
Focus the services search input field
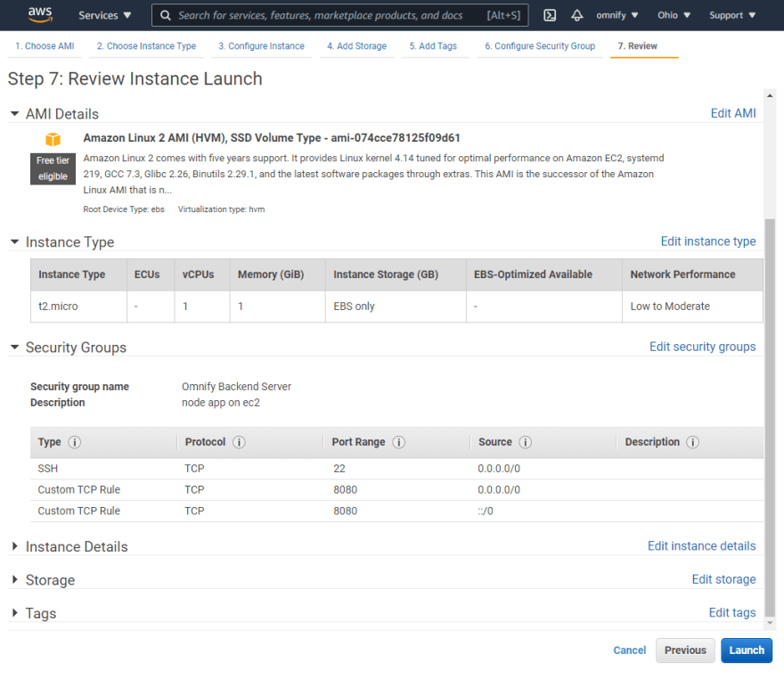pos(340,15)
